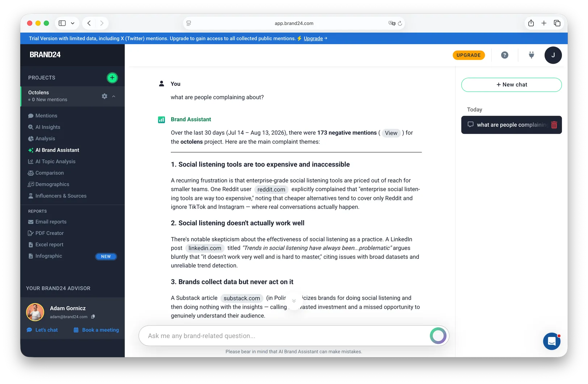Open Excel report

tap(49, 245)
